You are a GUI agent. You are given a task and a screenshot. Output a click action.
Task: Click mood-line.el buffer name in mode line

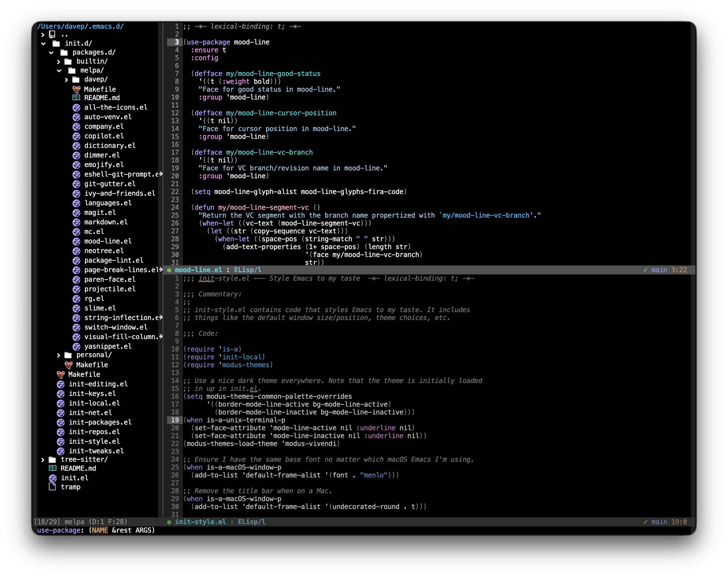coord(198,270)
